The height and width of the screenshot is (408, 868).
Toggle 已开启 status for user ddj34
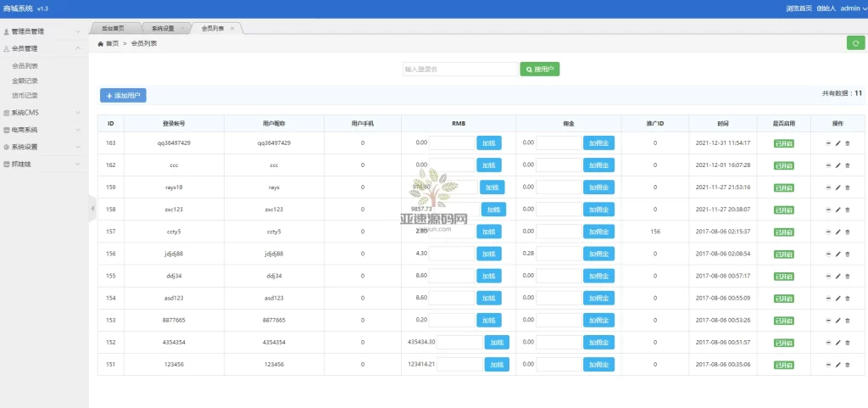tap(783, 277)
